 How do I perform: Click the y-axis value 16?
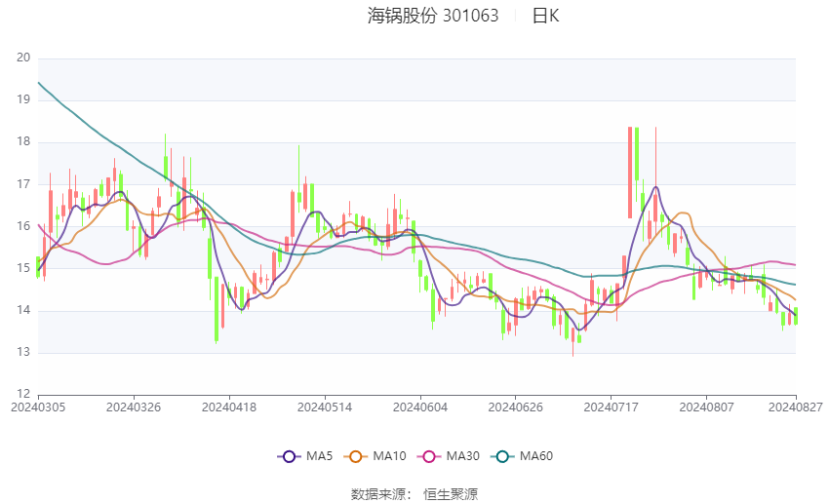pos(23,225)
